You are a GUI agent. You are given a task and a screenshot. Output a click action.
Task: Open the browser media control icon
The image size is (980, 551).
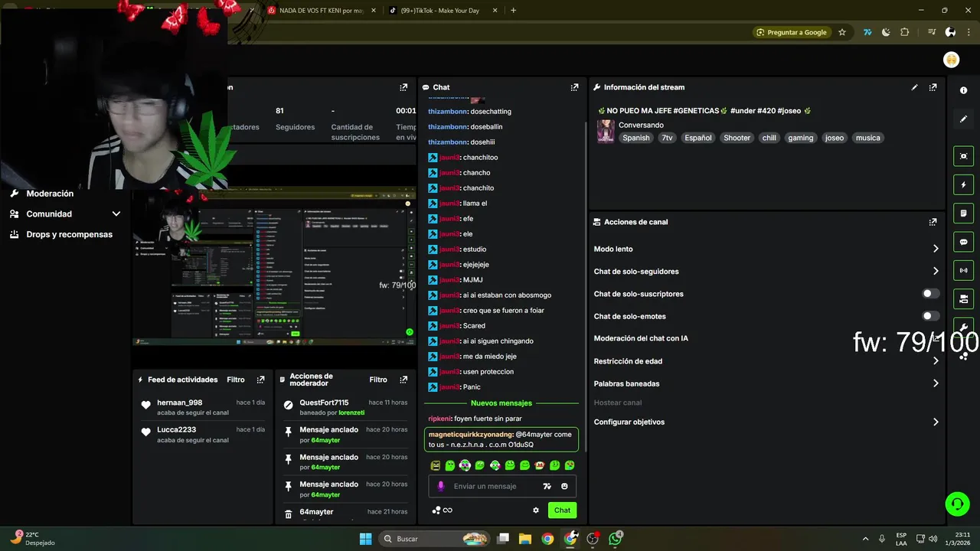point(932,32)
